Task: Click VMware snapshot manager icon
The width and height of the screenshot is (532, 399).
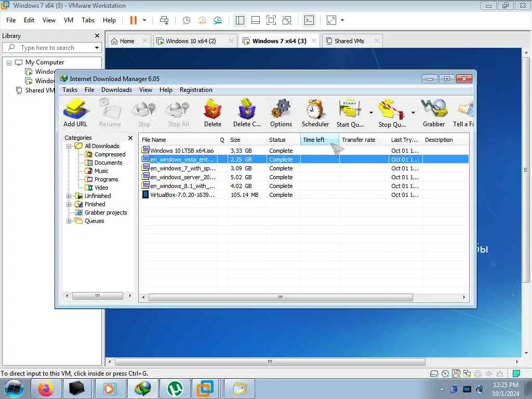Action: (x=218, y=20)
